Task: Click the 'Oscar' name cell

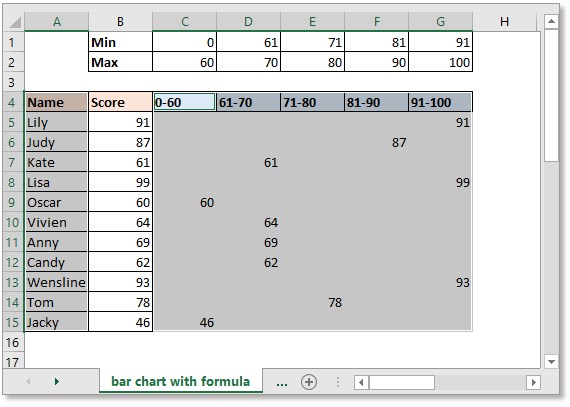Action: (x=56, y=202)
